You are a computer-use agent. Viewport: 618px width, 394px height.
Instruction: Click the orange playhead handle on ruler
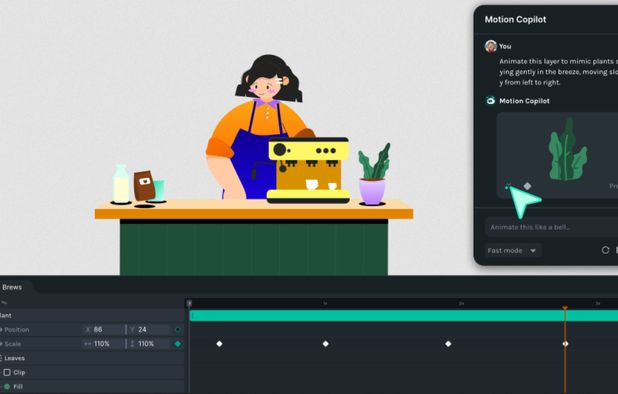tap(565, 308)
